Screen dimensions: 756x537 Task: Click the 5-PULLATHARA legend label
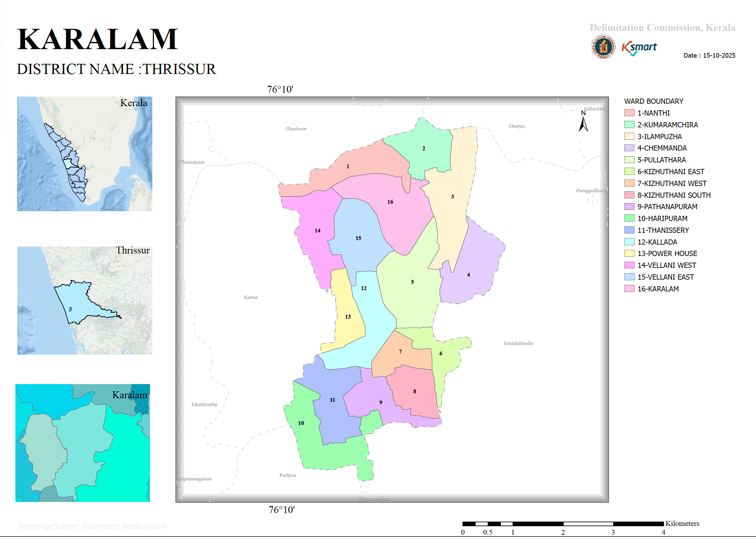pyautogui.click(x=661, y=160)
